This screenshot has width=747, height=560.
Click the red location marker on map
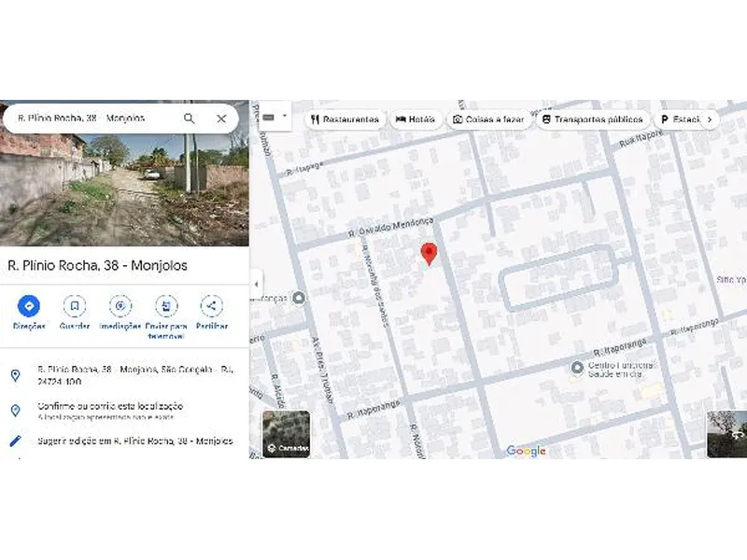pos(430,254)
